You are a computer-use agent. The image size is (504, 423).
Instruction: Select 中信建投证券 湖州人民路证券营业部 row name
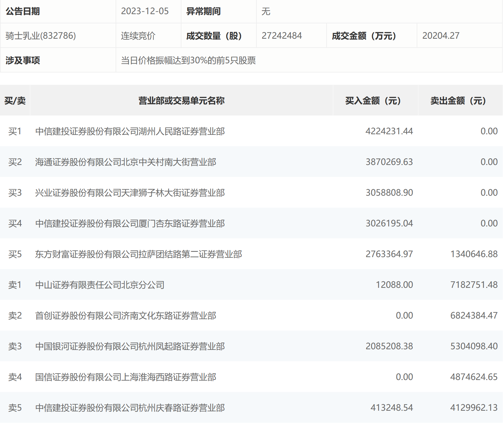[130, 131]
